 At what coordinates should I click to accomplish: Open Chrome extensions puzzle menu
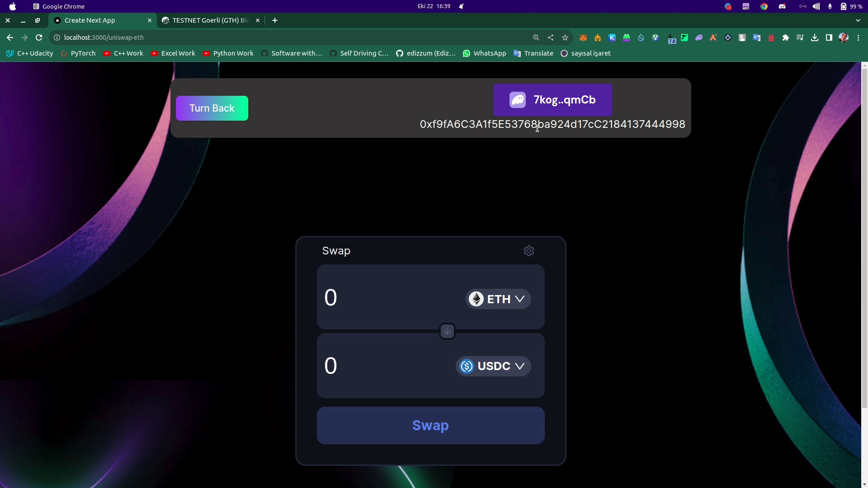(x=786, y=38)
